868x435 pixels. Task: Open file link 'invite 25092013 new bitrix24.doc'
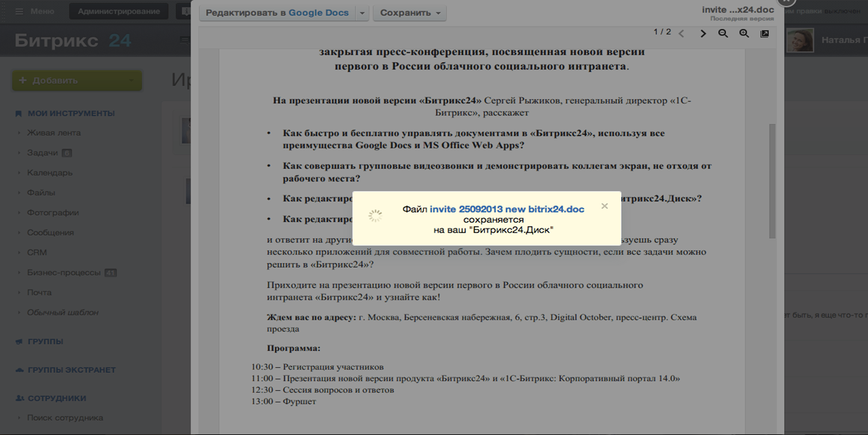pos(507,209)
